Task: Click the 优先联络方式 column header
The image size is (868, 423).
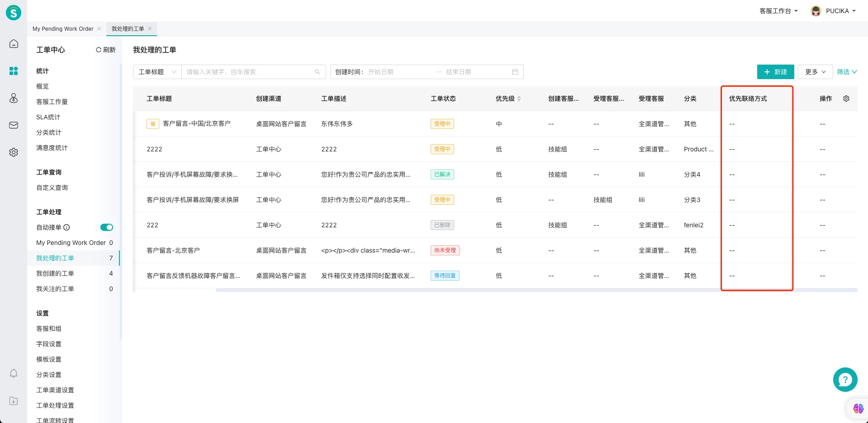Action: click(x=748, y=99)
